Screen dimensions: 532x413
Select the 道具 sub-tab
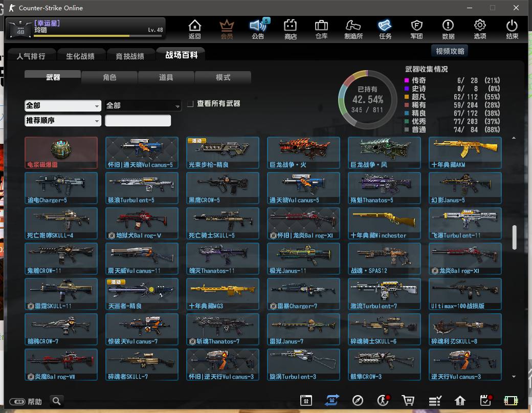166,77
